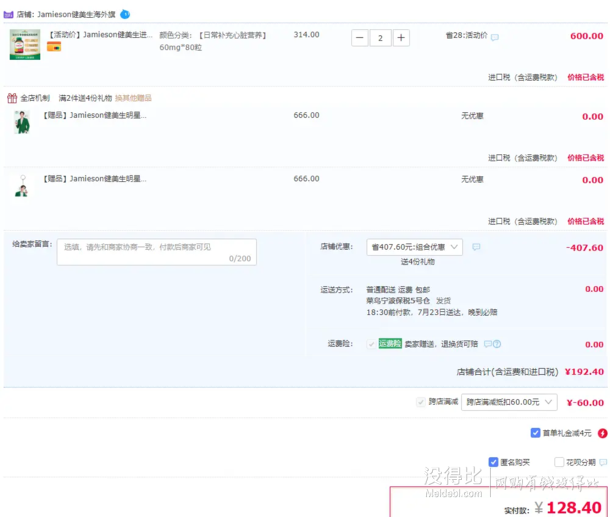This screenshot has width=610, height=517.
Task: Toggle the 首单礼金减4元 checkbox
Action: (x=535, y=433)
